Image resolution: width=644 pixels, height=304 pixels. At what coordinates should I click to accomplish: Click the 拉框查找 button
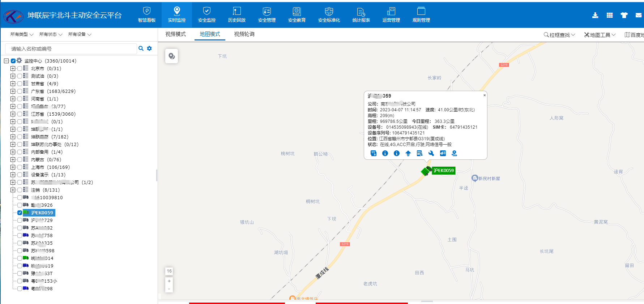click(x=559, y=35)
